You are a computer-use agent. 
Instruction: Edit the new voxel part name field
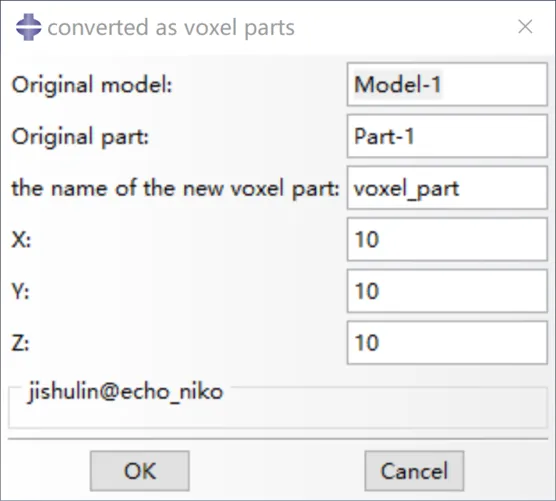pyautogui.click(x=447, y=188)
